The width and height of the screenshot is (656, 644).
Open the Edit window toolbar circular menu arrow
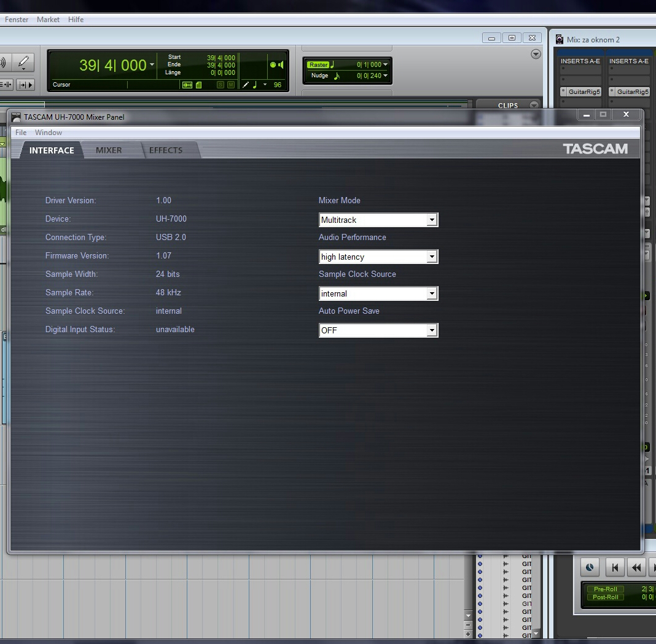(536, 54)
